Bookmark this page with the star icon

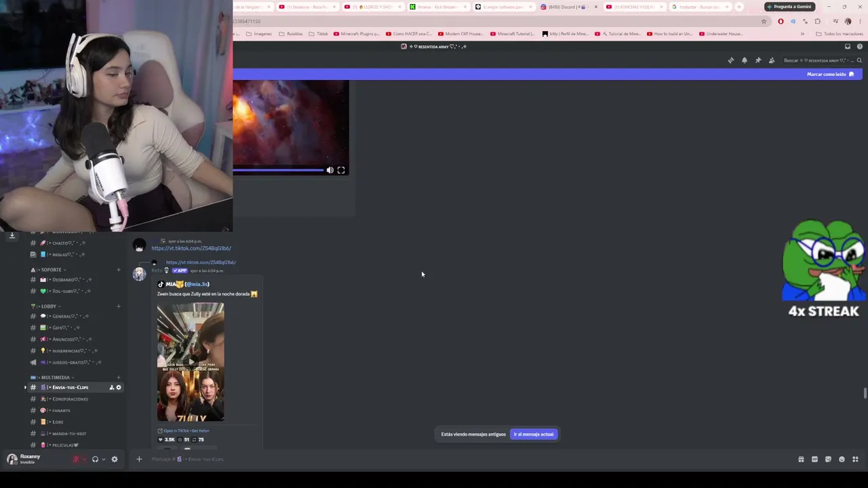click(764, 22)
